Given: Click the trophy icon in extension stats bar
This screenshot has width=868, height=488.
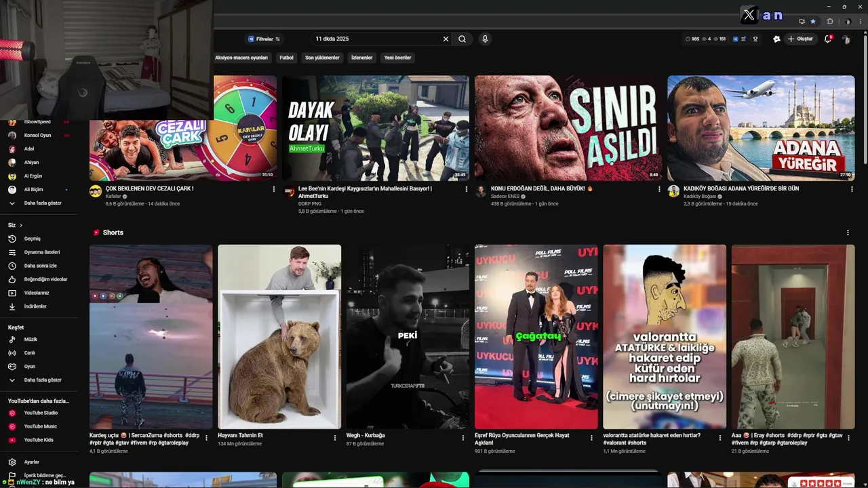Looking at the screenshot, I should point(755,39).
